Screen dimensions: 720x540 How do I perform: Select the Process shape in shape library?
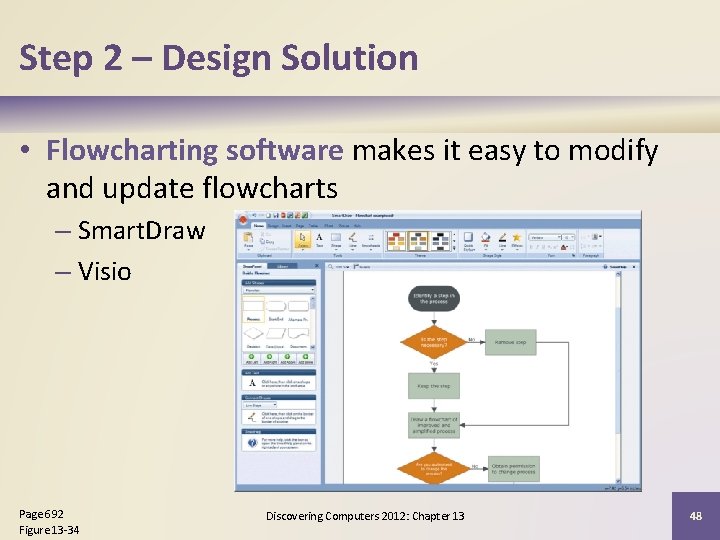(x=253, y=309)
